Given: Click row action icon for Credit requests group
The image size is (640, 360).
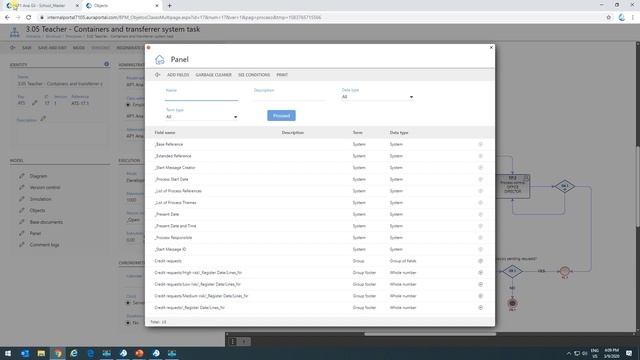Looking at the screenshot, I should [x=480, y=261].
